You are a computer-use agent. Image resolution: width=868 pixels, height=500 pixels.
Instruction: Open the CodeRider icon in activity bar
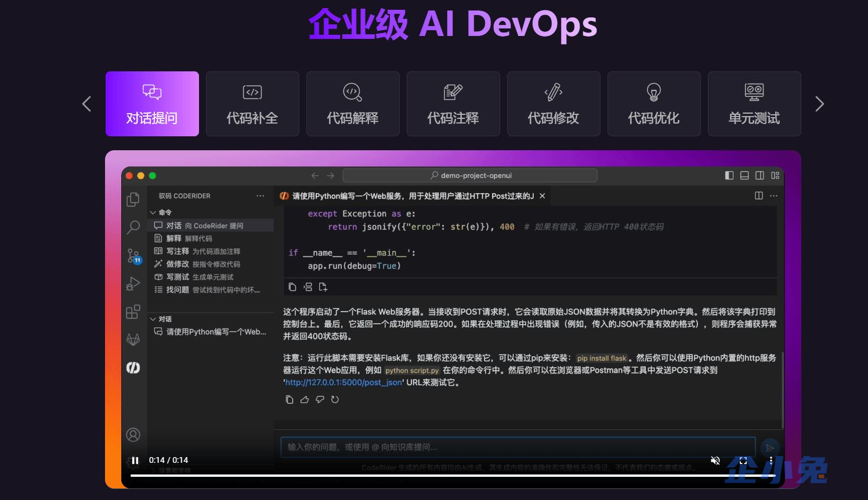click(133, 368)
